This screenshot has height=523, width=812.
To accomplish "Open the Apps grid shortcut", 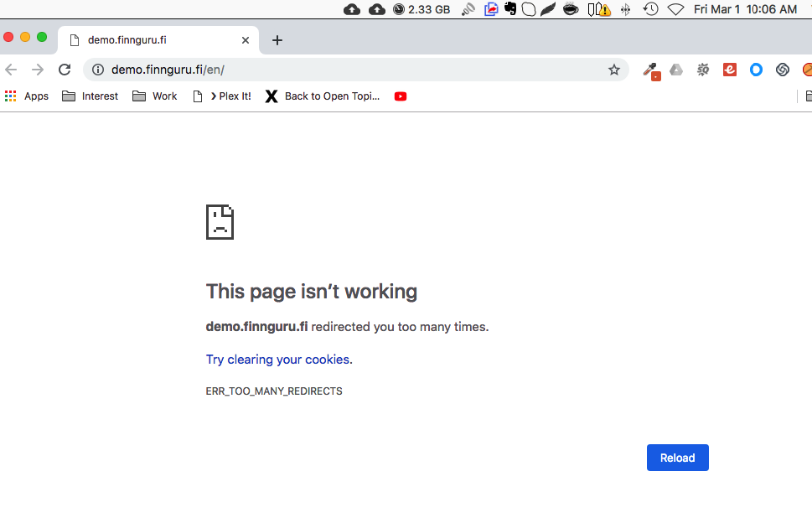I will click(x=27, y=96).
